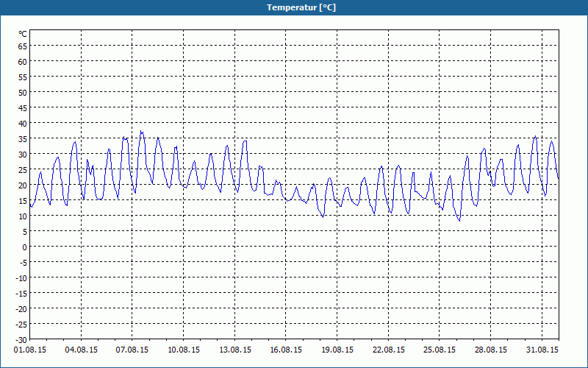Click the 60 value on temperature axis
Screen dimensions: 588x368
(x=23, y=62)
